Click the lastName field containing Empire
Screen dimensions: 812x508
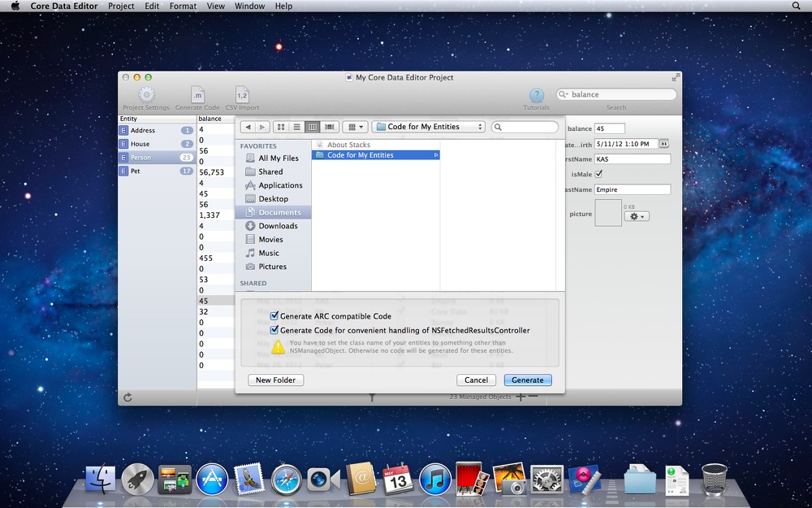tap(633, 189)
